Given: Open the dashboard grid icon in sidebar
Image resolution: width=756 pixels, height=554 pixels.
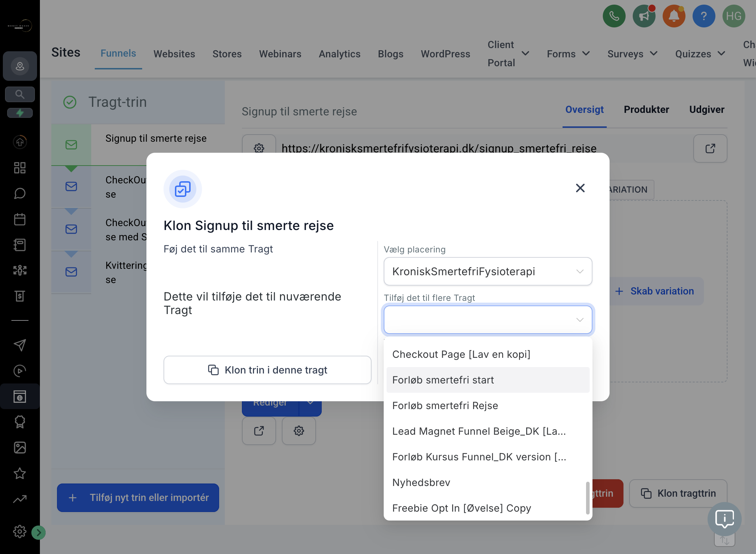Looking at the screenshot, I should (x=20, y=168).
